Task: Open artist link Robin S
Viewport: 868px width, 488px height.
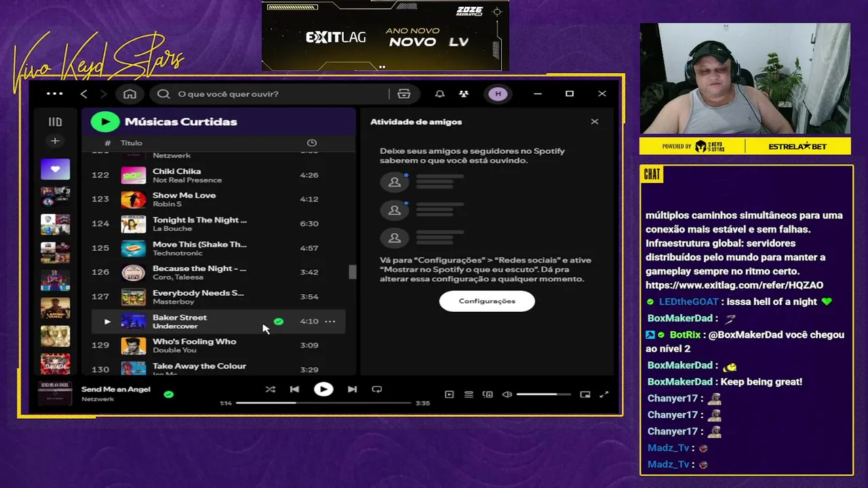Action: [x=167, y=204]
